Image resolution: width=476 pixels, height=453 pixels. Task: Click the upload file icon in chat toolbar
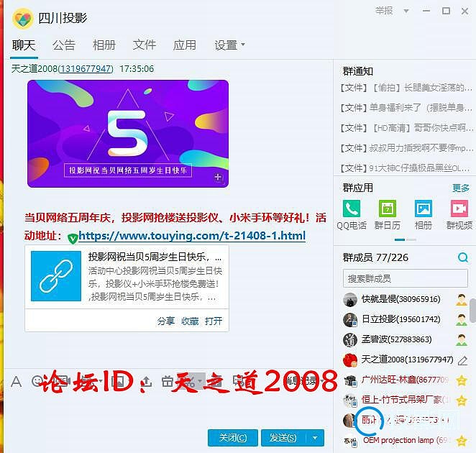coord(147,381)
